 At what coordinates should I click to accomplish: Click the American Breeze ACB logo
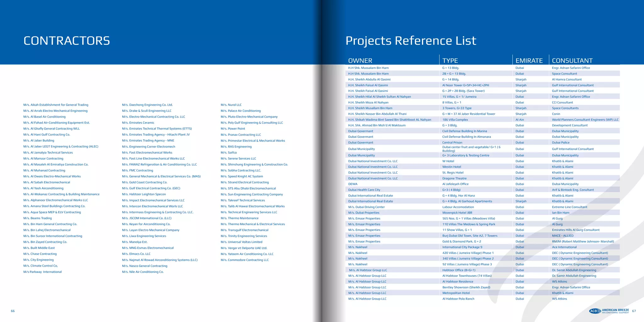609,311
